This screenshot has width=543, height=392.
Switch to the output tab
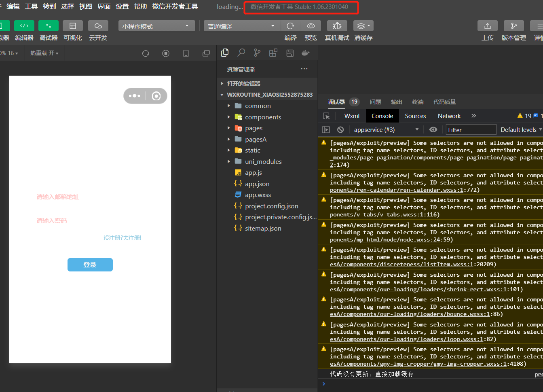tap(397, 102)
